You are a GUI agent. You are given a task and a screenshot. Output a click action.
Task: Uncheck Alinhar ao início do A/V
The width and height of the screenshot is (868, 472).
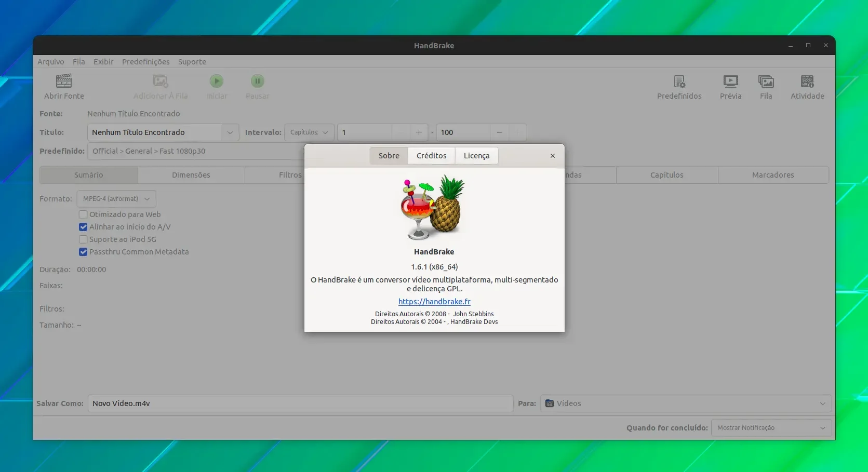point(83,227)
